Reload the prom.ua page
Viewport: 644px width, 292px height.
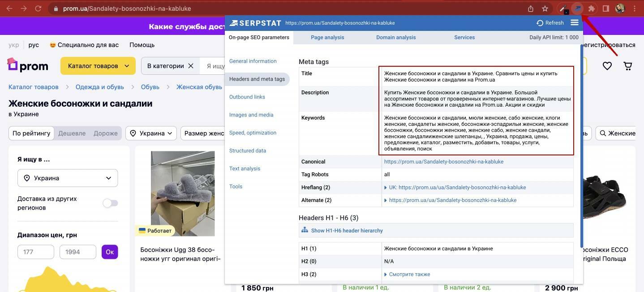38,9
